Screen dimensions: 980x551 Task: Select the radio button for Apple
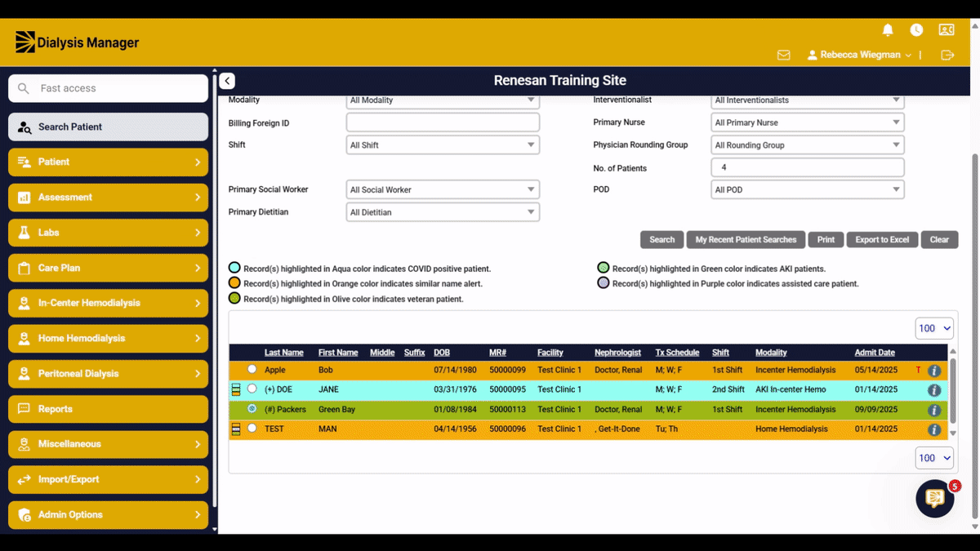point(252,370)
